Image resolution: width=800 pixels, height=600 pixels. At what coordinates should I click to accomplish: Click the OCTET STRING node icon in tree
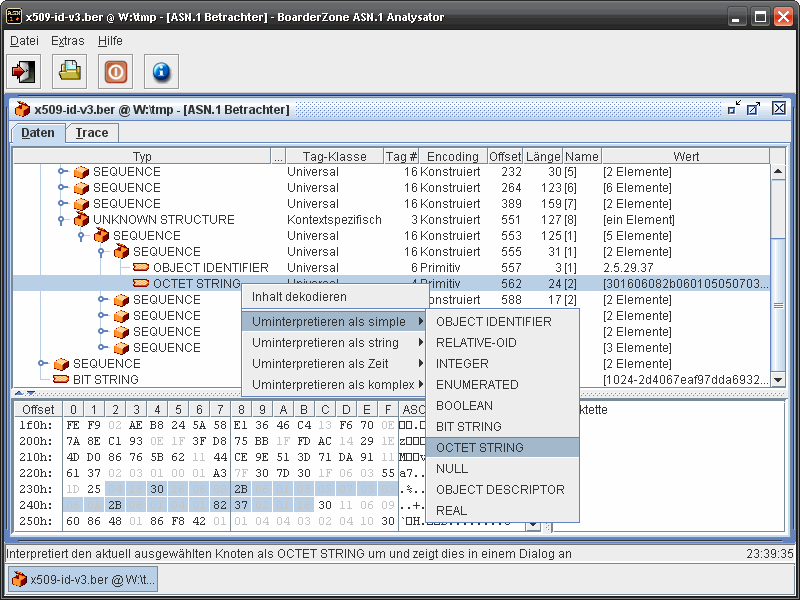pos(141,283)
